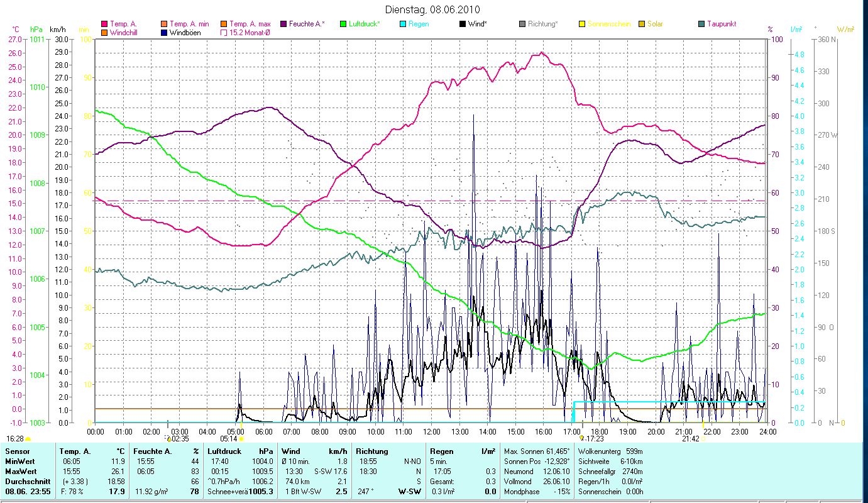Click the W/m² axis unit label
Screen dimensions: 868x503
(x=845, y=30)
